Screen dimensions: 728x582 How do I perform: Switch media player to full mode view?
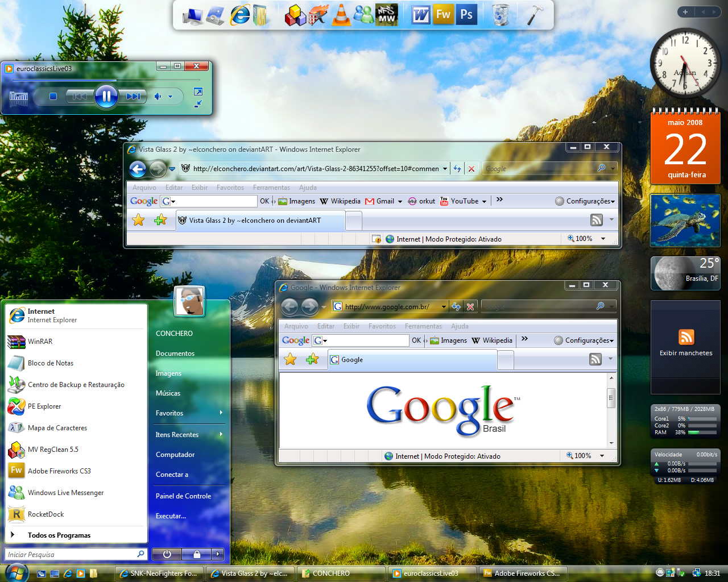(x=198, y=92)
